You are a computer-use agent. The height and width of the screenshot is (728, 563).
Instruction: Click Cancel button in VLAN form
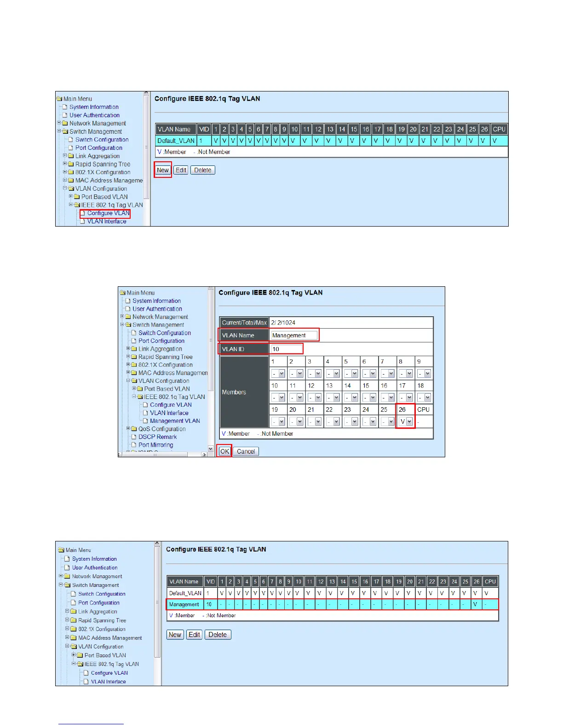click(x=246, y=451)
